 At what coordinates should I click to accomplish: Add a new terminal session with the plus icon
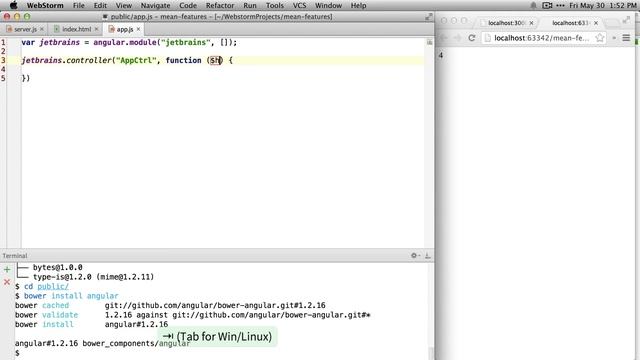coord(7,269)
